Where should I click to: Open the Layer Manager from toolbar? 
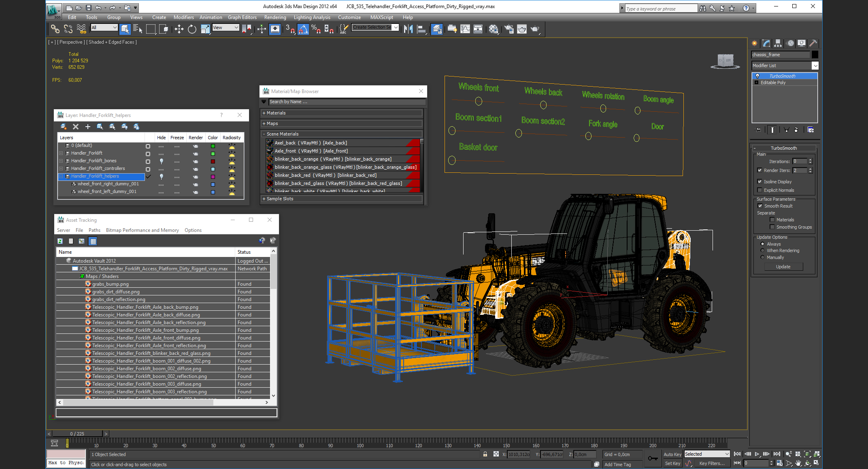point(436,29)
